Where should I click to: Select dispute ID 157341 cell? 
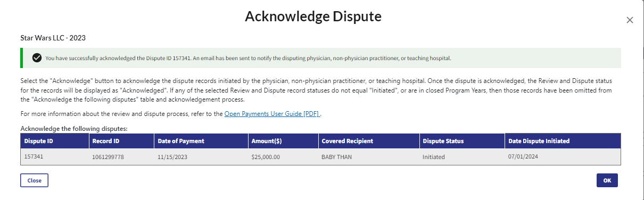[x=54, y=157]
